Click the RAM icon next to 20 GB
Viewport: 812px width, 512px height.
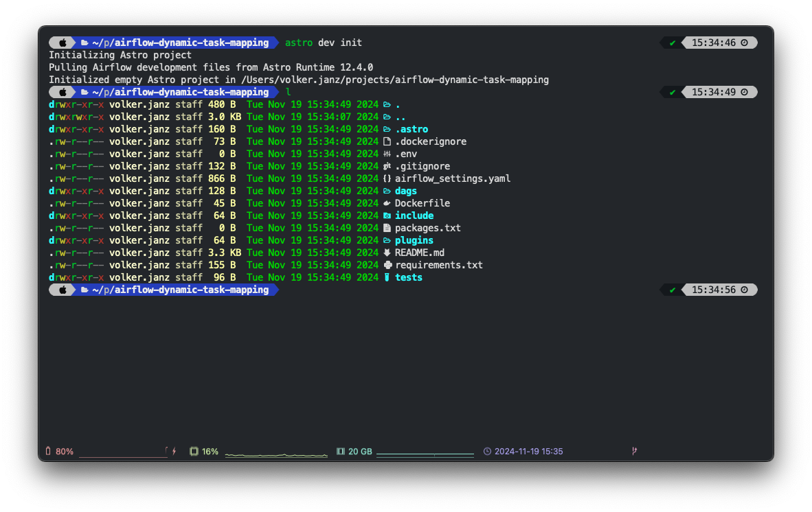pos(340,451)
